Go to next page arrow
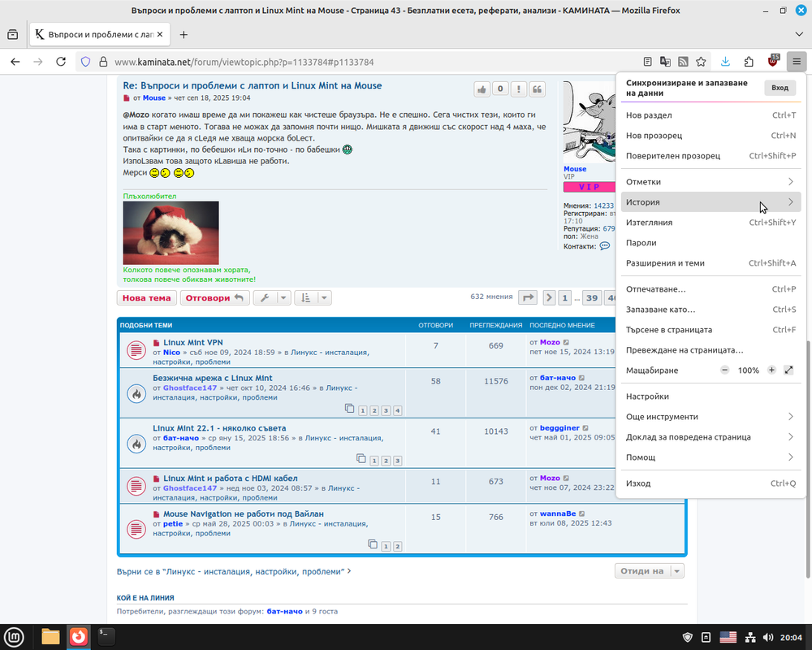The width and height of the screenshot is (812, 650). (549, 297)
